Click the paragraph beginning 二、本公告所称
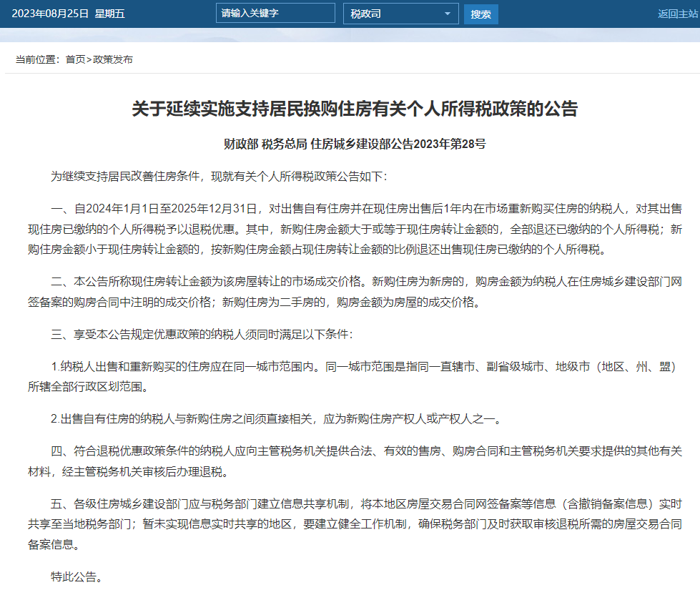This screenshot has height=590, width=700. 355,292
